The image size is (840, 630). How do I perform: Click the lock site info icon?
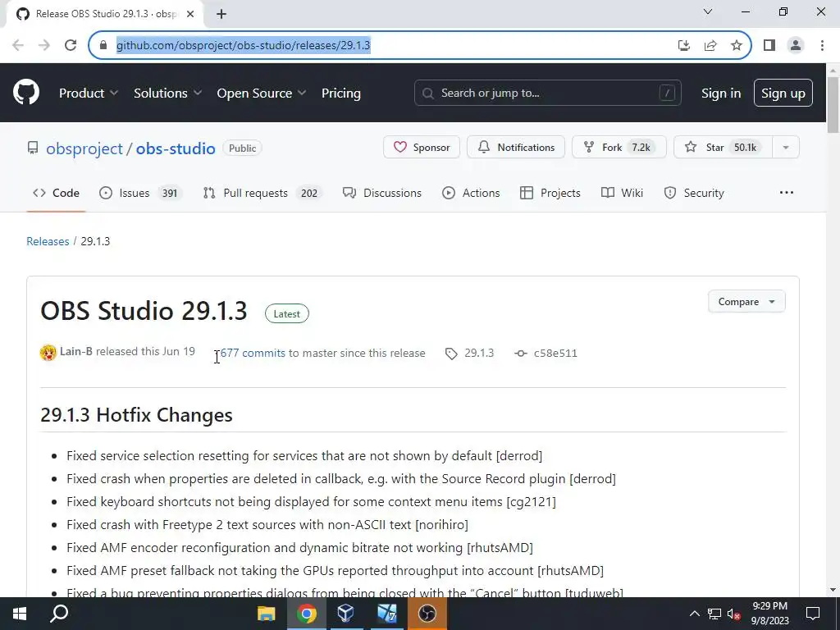coord(103,45)
